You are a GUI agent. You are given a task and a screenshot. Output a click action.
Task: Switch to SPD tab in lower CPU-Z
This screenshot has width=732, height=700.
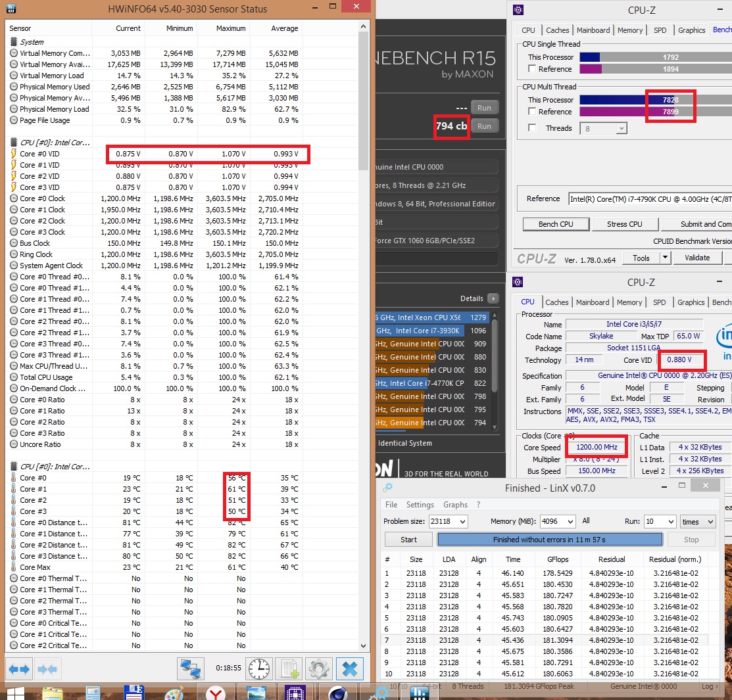(x=659, y=302)
